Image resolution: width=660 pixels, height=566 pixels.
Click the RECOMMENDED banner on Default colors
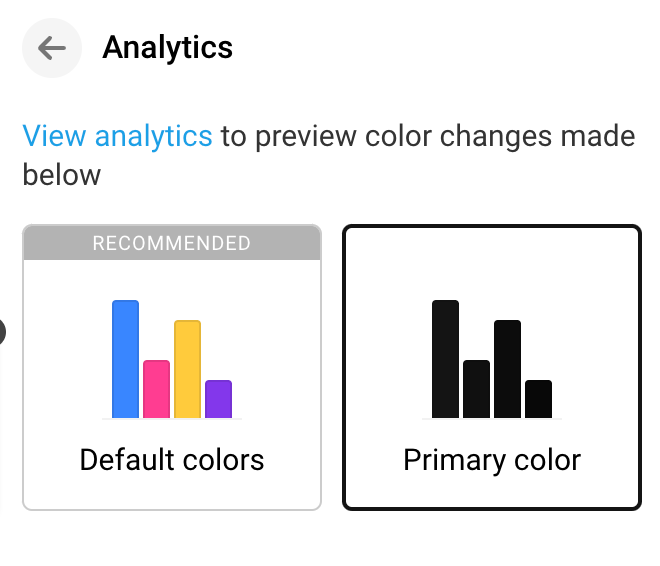tap(172, 243)
